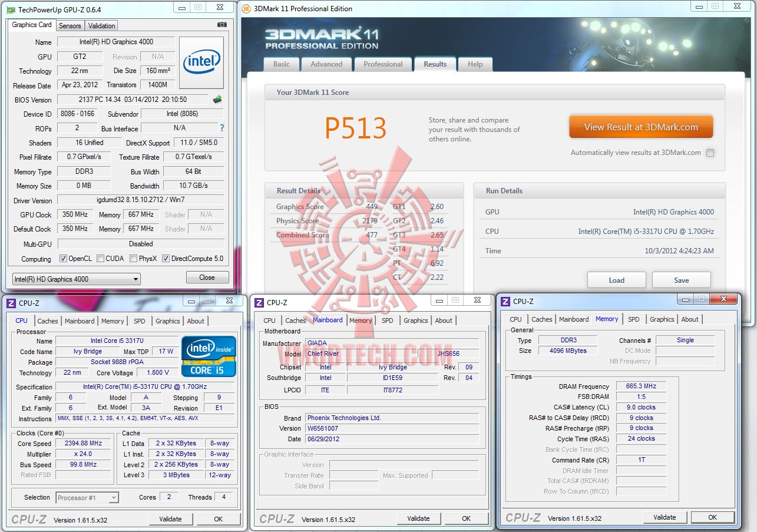757x532 pixels.
Task: Open the Professional tab in 3DMark 11
Action: 383,64
